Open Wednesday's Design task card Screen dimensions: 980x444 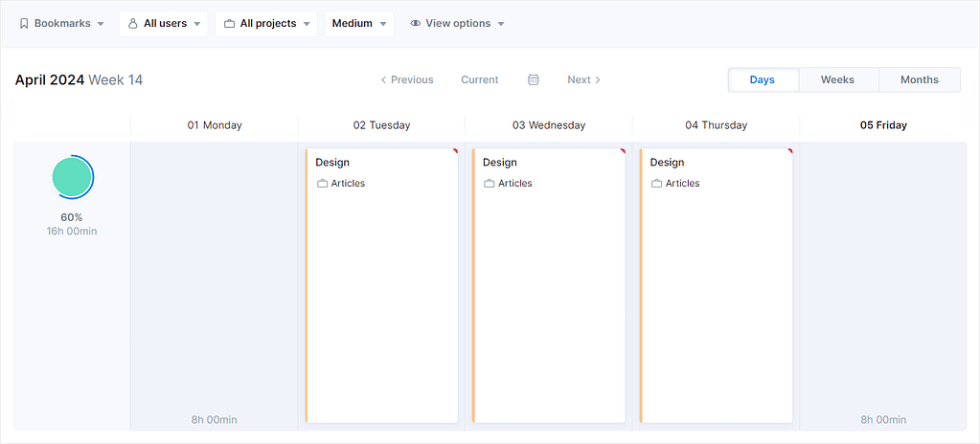[x=549, y=285]
